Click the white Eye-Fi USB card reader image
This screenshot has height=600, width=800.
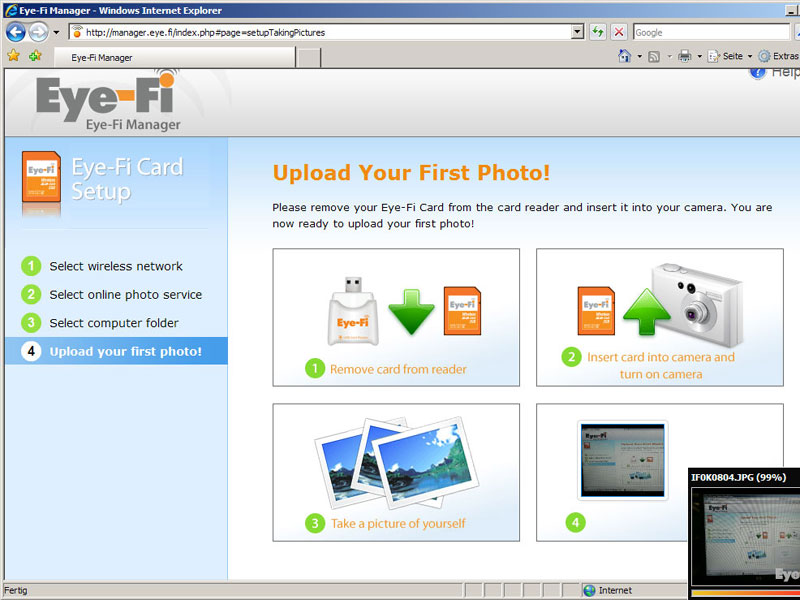click(353, 311)
